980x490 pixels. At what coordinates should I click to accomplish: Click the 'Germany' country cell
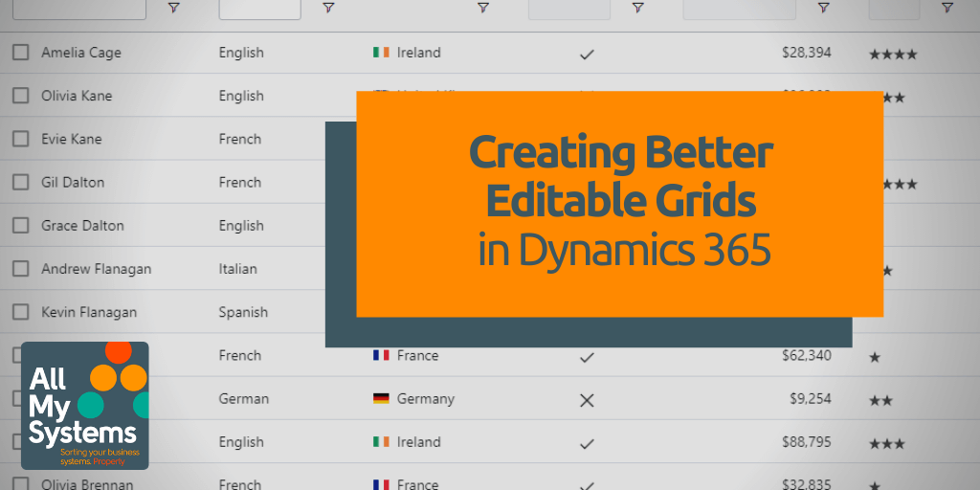click(x=426, y=399)
